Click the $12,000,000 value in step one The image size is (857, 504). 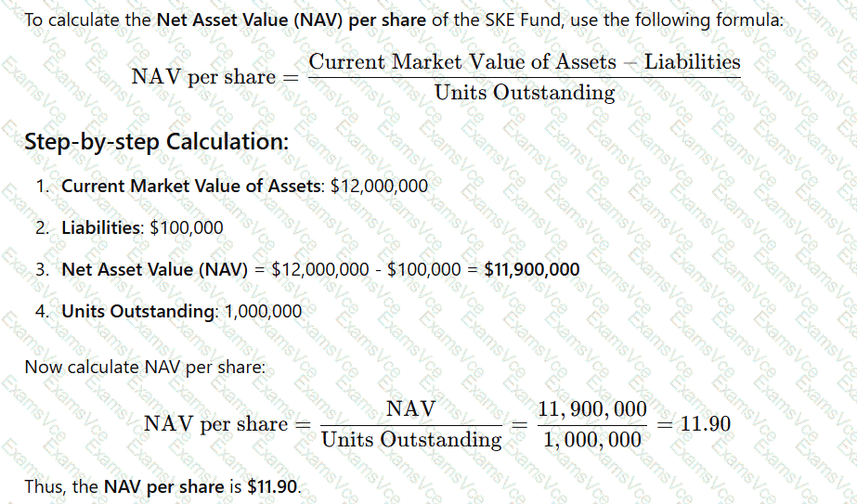click(380, 186)
